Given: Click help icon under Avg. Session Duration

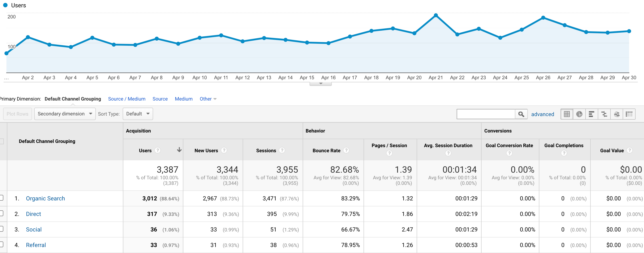Looking at the screenshot, I should click(448, 153).
